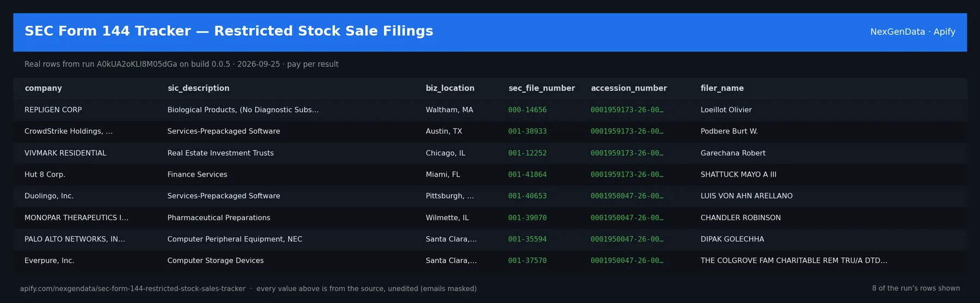980x303 pixels.
Task: Click the Wilmette, IL location cell
Action: (447, 217)
